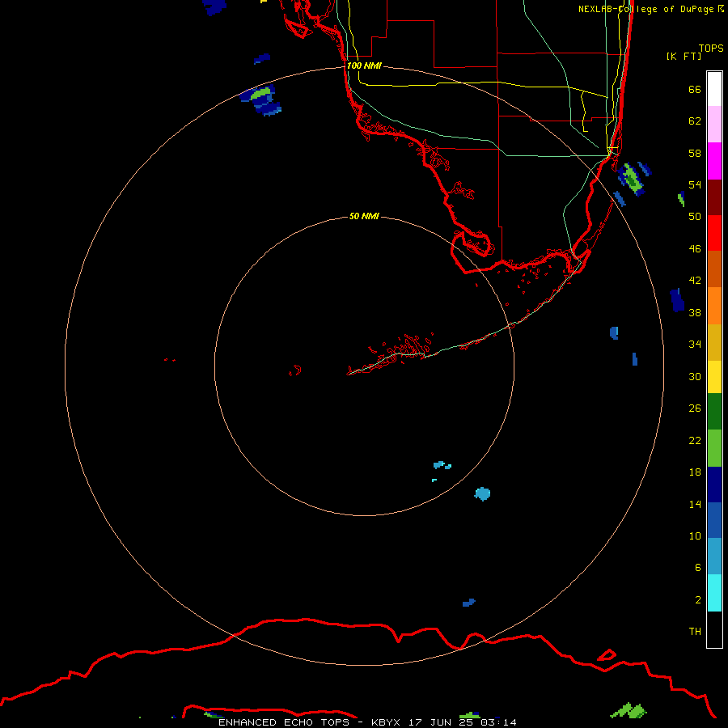Viewport: 728px width, 728px height.
Task: Click the white swatch on the tops scale
Action: [714, 89]
